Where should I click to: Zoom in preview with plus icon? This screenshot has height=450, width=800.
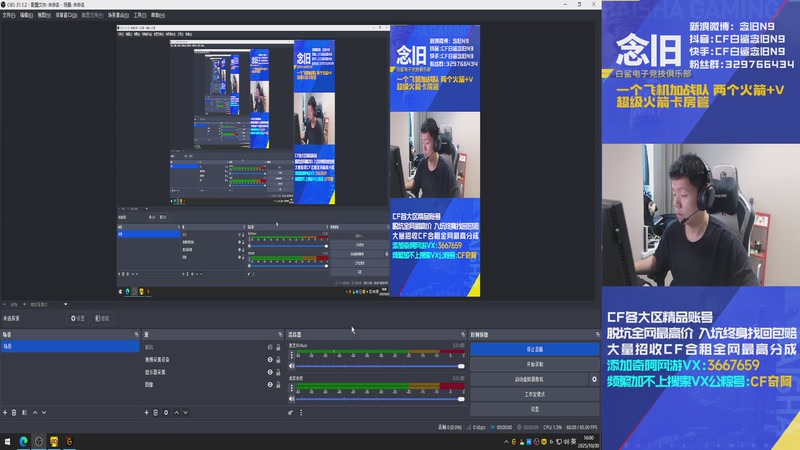point(24,304)
